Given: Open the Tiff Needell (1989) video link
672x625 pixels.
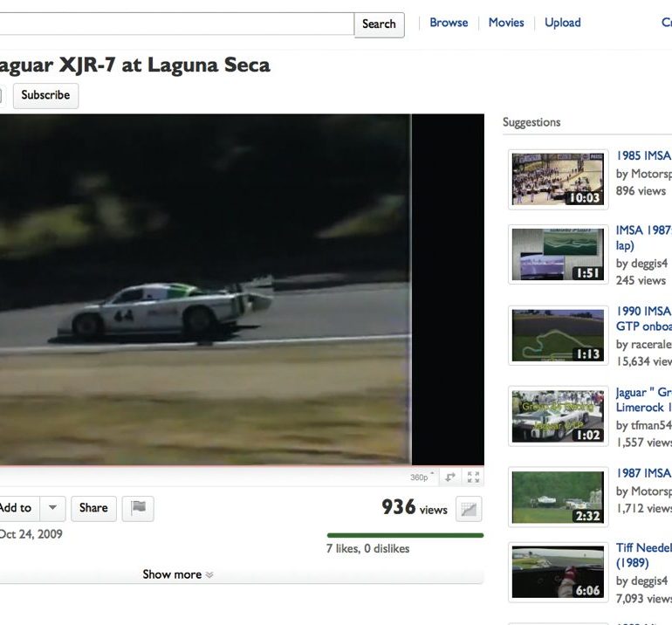Looking at the screenshot, I should pyautogui.click(x=644, y=555).
